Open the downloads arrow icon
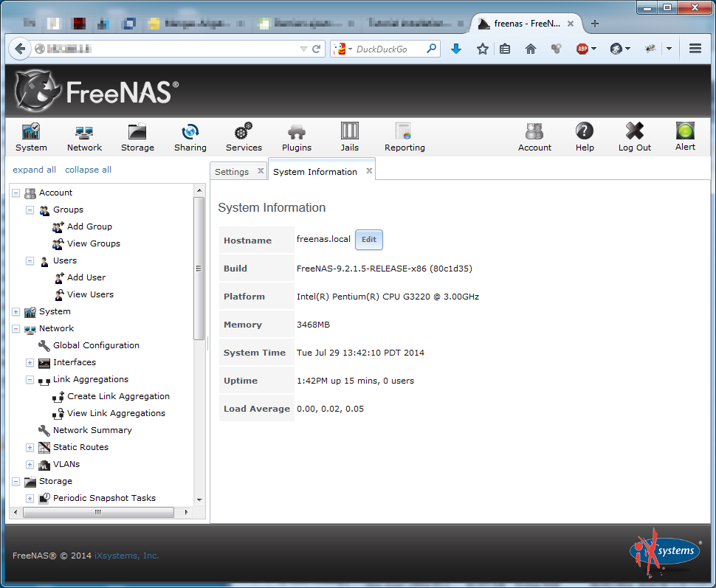 click(x=455, y=49)
